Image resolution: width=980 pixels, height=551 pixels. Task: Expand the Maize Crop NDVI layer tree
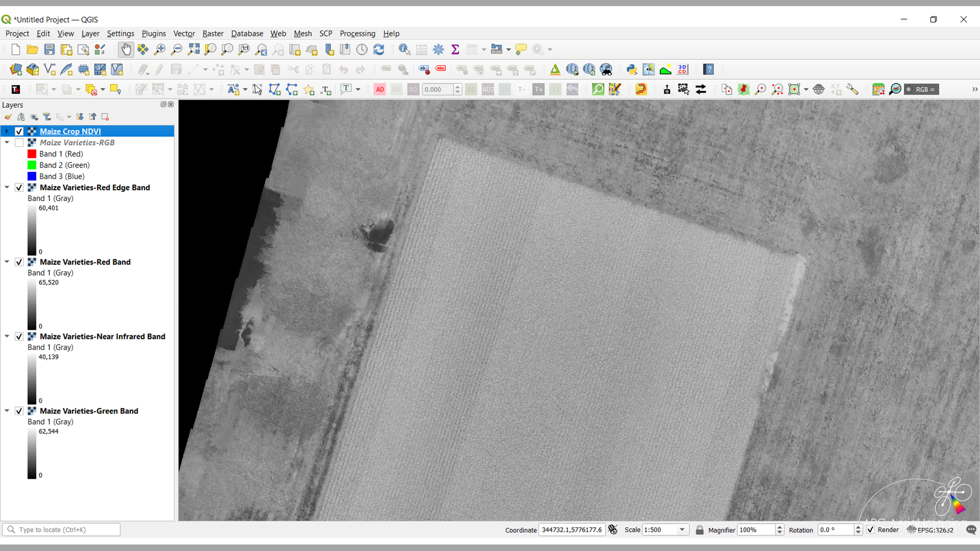pyautogui.click(x=7, y=131)
